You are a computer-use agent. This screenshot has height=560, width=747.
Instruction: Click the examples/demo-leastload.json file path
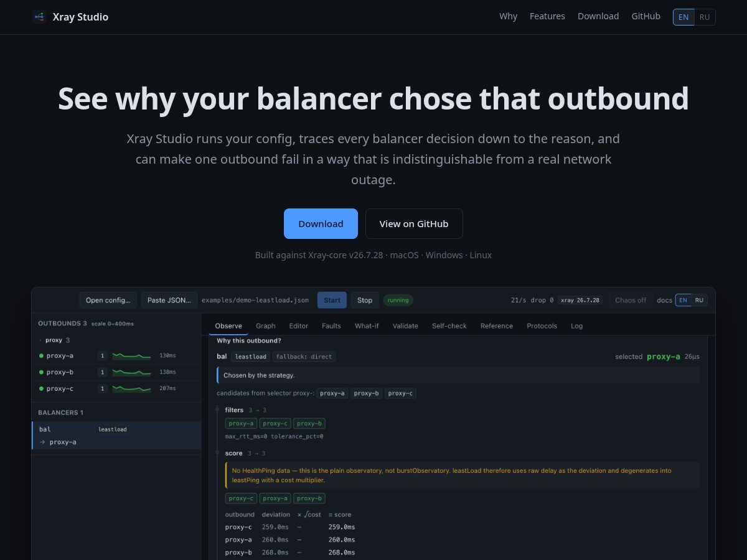click(x=255, y=300)
